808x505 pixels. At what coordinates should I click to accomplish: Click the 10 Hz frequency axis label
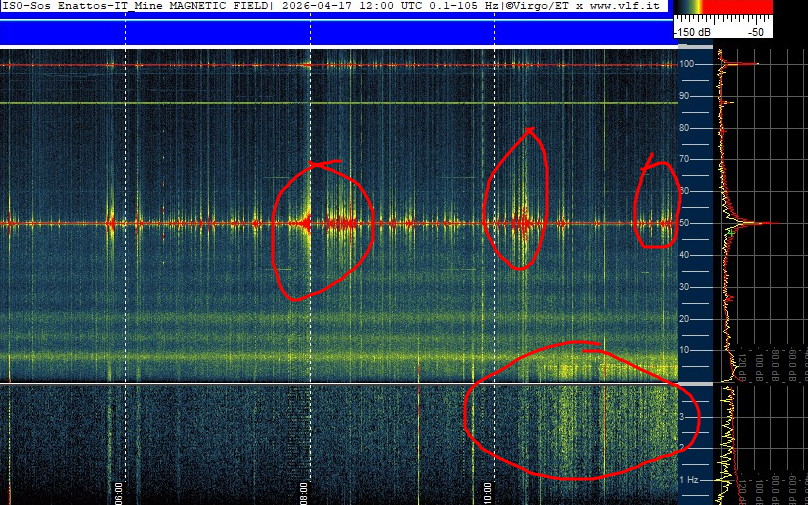(x=686, y=350)
